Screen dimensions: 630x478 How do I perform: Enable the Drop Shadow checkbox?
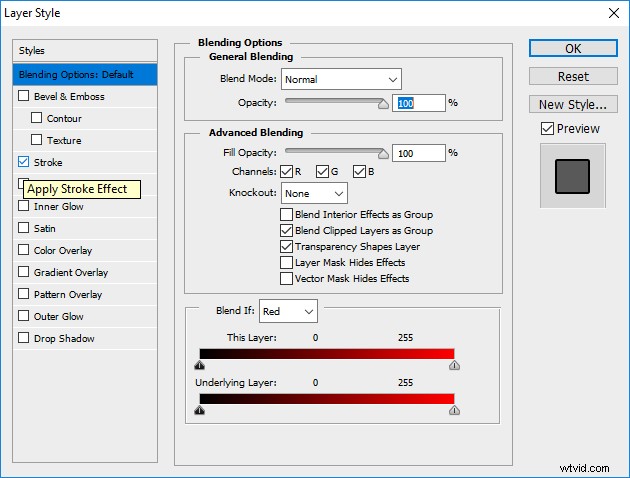point(24,338)
